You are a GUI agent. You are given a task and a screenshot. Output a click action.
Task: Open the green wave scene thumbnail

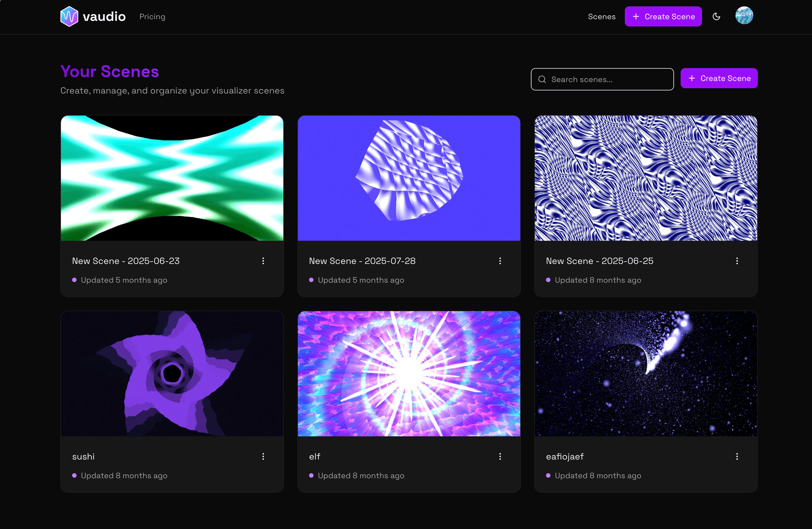tap(172, 178)
